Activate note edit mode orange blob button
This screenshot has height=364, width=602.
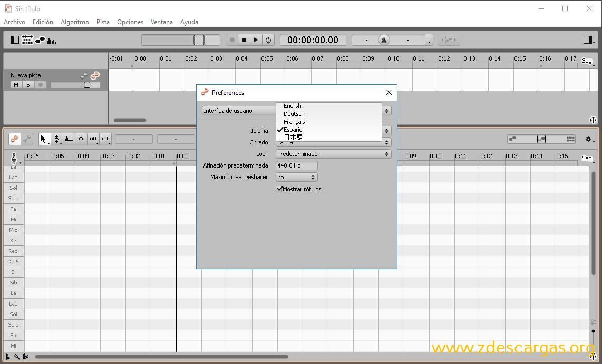pos(15,139)
